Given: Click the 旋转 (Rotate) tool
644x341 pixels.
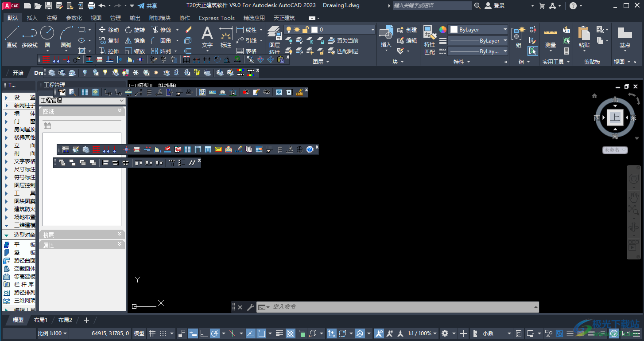Looking at the screenshot, I should click(x=135, y=30).
